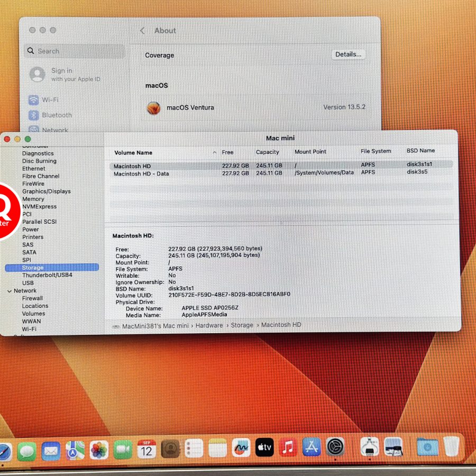
Task: Select Firewall under Network
Action: (32, 298)
